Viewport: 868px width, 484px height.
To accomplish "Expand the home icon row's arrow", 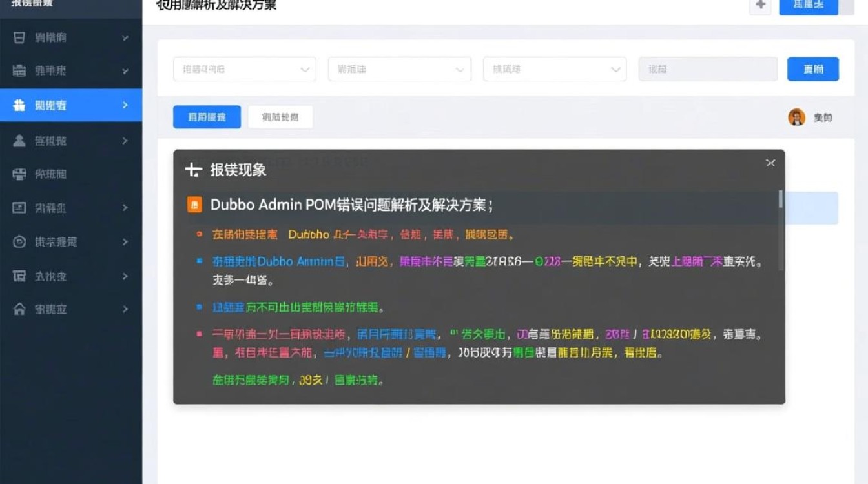I will pyautogui.click(x=125, y=309).
